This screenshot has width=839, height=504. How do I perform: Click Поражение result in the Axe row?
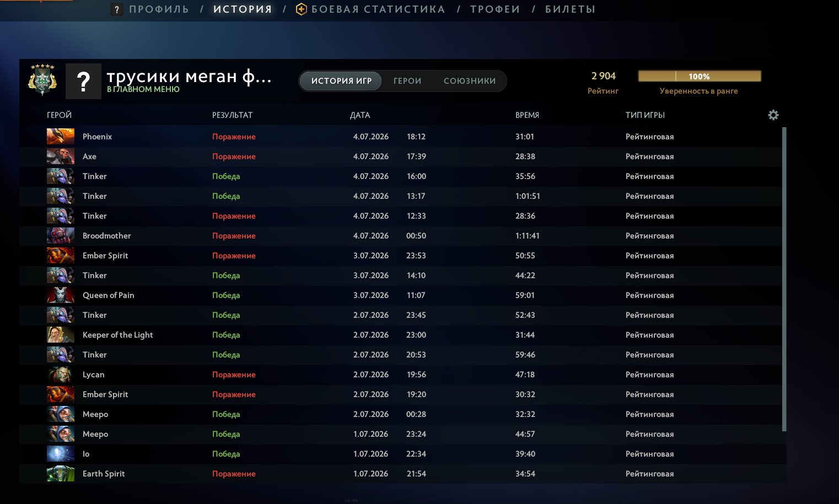click(234, 156)
